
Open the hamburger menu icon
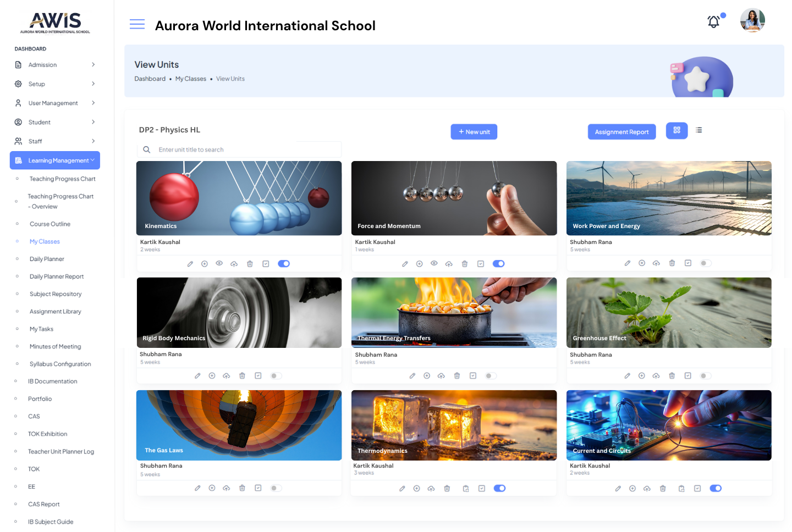[x=137, y=24]
